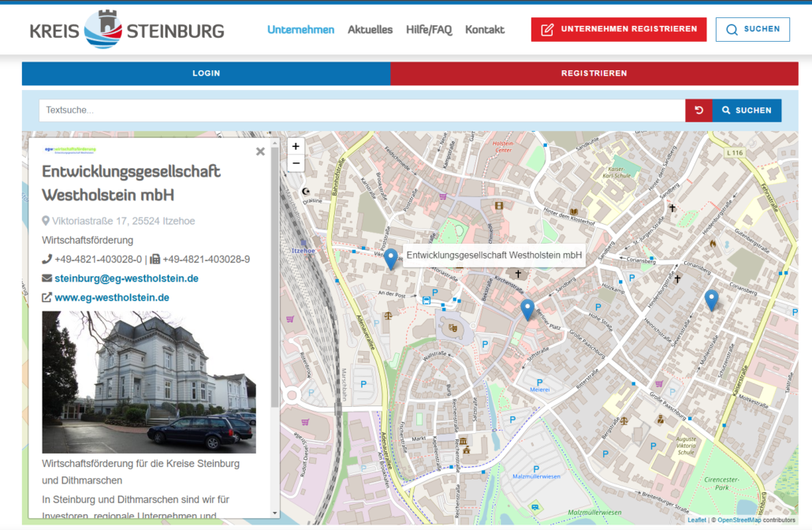Select the map marker on the east side
This screenshot has height=530, width=812.
(711, 299)
